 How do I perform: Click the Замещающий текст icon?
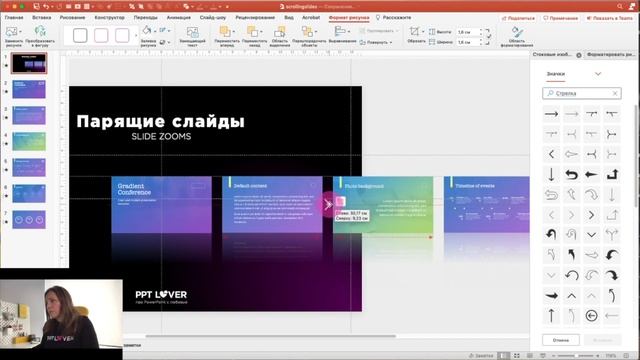click(192, 33)
